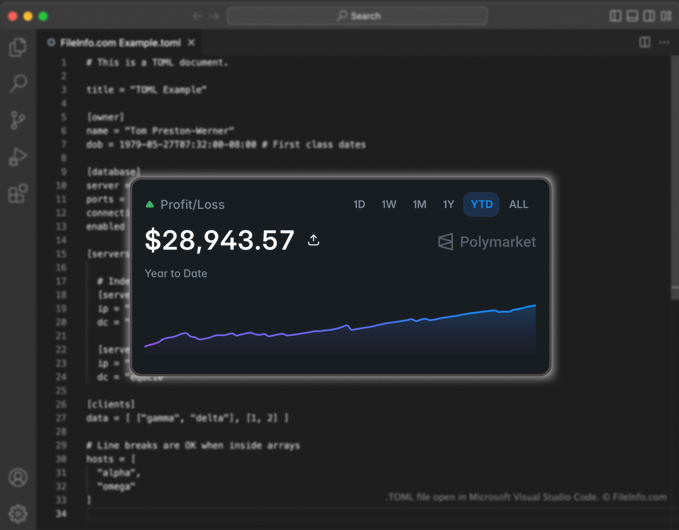Viewport: 679px width, 530px height.
Task: Open the Run and Debug view
Action: point(18,157)
